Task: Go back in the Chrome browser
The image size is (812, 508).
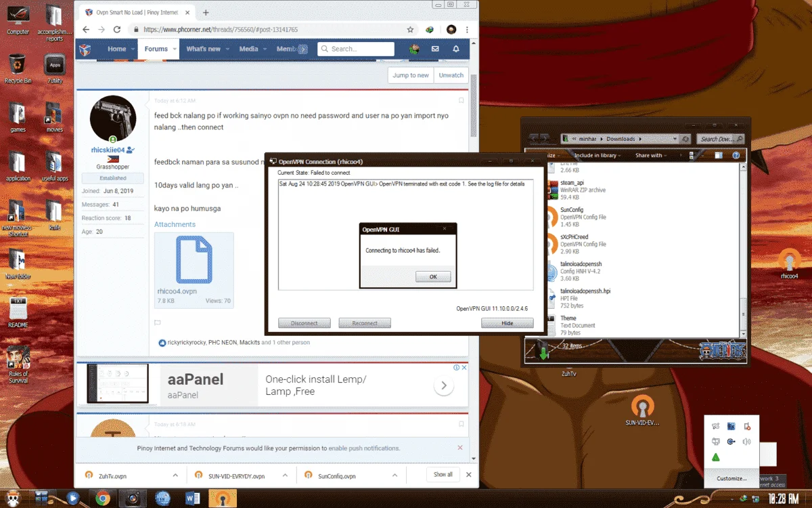Action: (x=86, y=30)
